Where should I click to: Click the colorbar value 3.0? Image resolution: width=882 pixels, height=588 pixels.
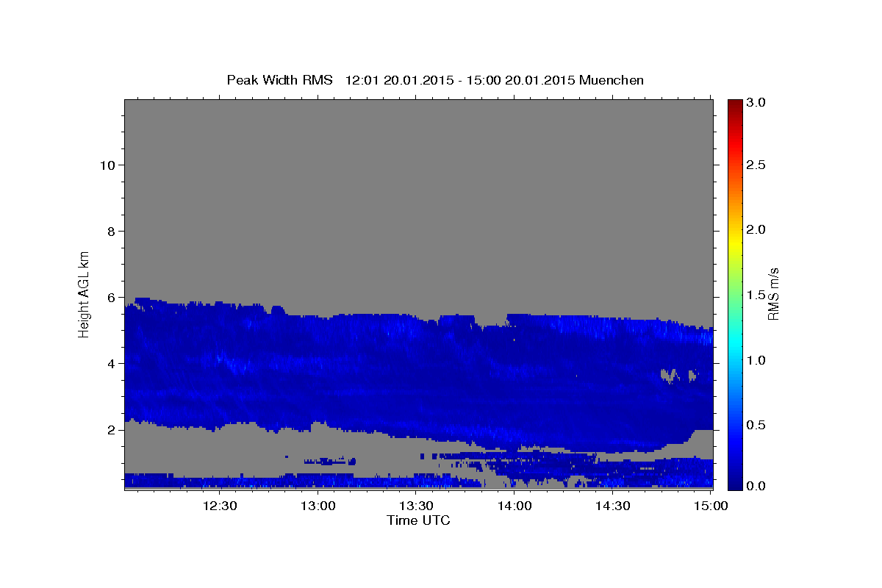click(x=756, y=103)
